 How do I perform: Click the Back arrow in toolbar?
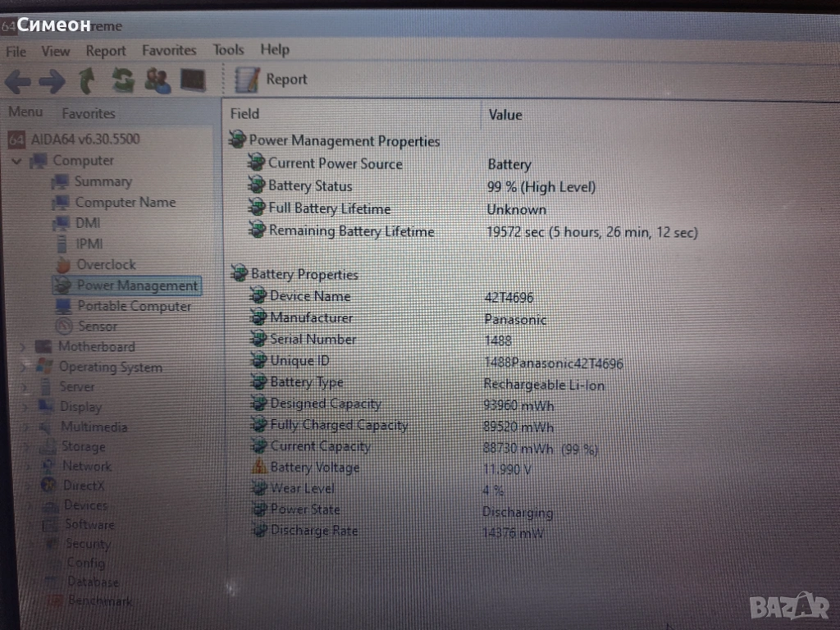[x=17, y=80]
